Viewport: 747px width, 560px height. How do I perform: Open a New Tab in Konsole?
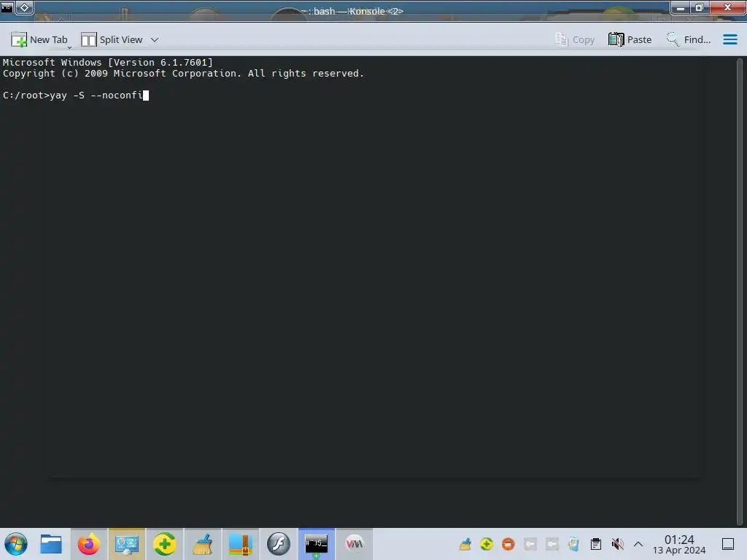pyautogui.click(x=39, y=40)
